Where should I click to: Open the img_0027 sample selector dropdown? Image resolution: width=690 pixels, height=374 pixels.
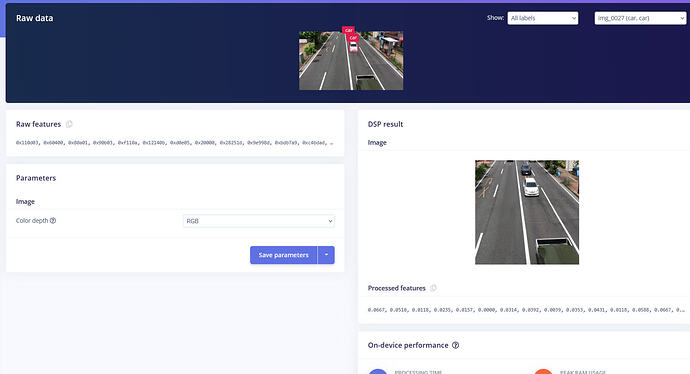click(x=640, y=18)
